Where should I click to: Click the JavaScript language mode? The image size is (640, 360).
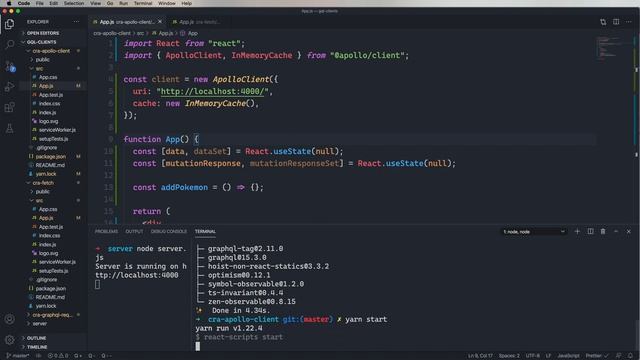click(568, 356)
